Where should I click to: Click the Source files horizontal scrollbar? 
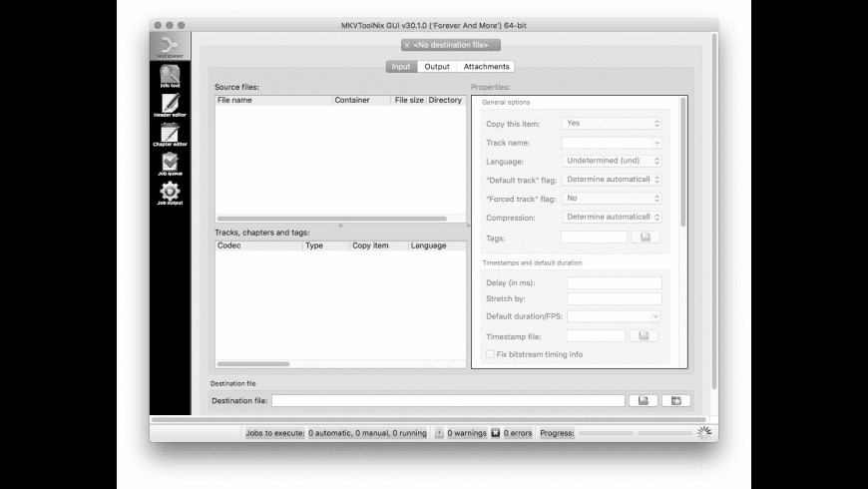tap(332, 219)
